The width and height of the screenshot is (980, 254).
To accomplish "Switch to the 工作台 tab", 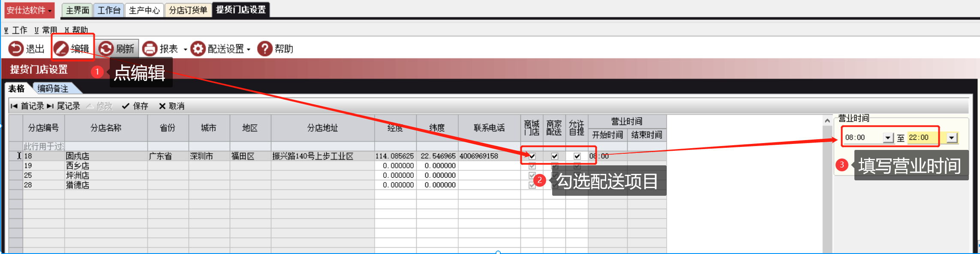I will (109, 10).
